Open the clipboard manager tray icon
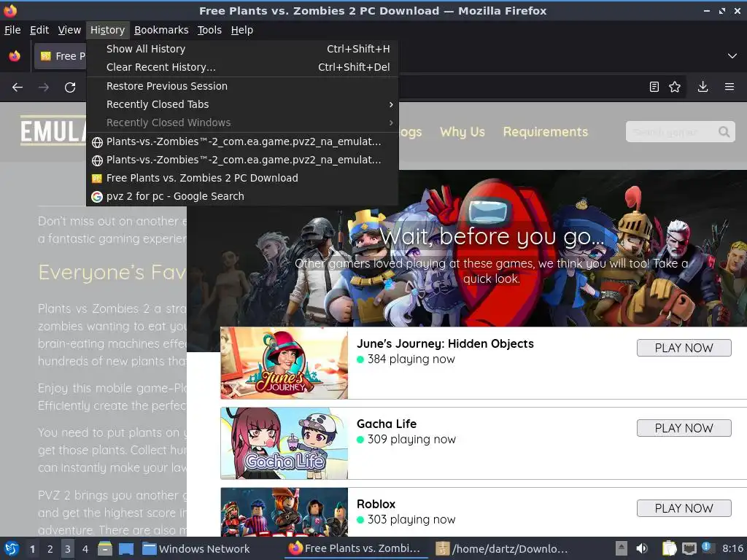This screenshot has height=560, width=747. pos(670,548)
